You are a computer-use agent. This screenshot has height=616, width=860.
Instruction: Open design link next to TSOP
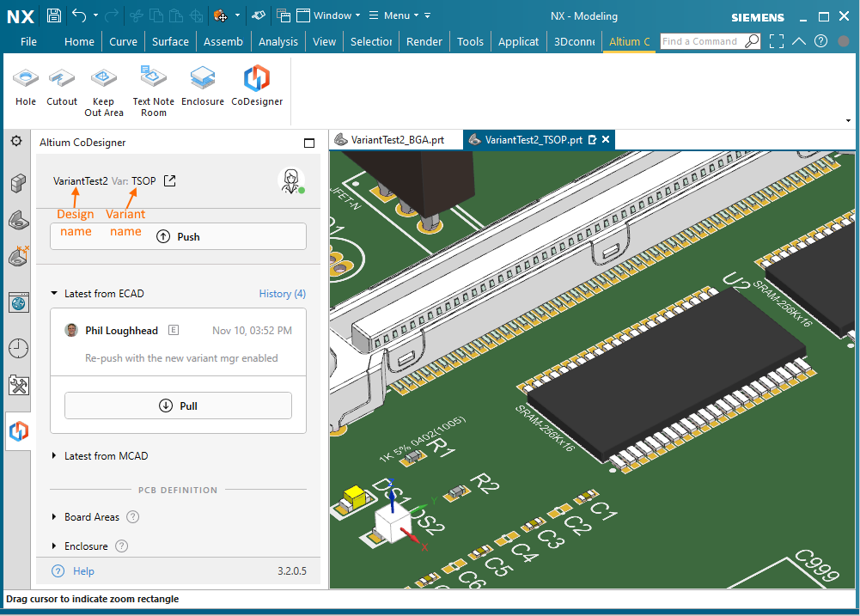click(x=170, y=180)
